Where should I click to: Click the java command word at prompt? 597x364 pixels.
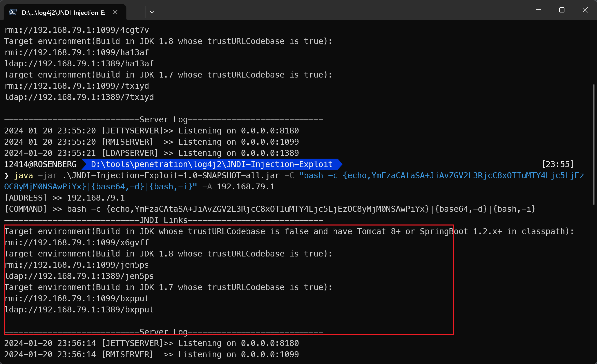click(23, 175)
